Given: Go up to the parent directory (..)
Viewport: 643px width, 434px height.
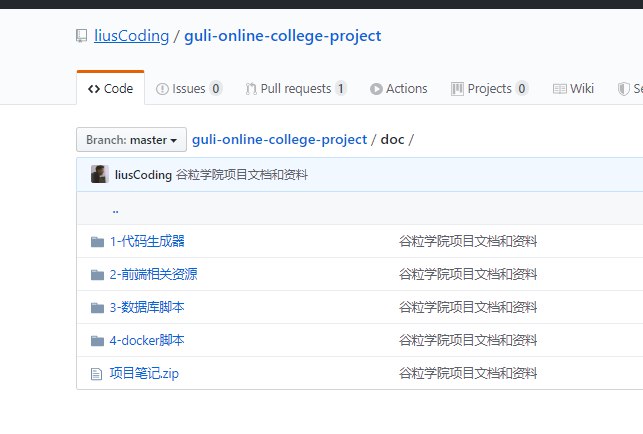Looking at the screenshot, I should coord(115,210).
